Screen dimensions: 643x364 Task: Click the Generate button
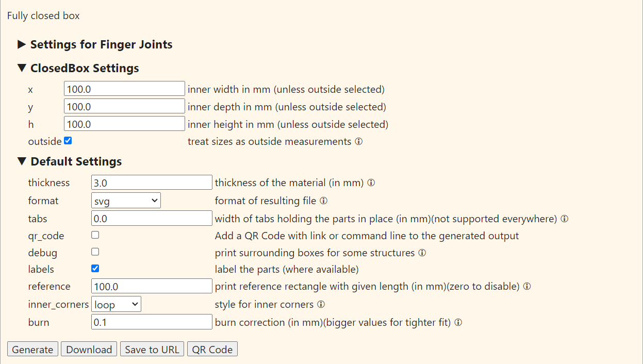coord(32,350)
